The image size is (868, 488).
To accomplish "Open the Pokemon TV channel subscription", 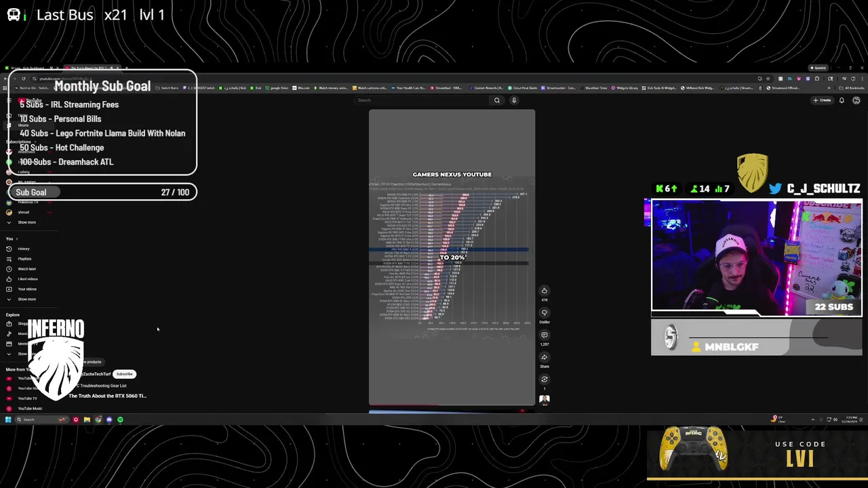I will pyautogui.click(x=27, y=202).
